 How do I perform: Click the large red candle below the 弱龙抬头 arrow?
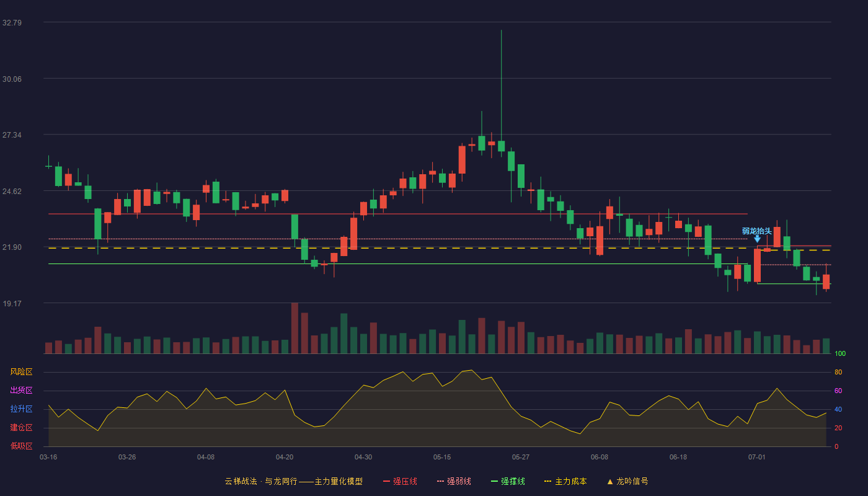click(x=757, y=265)
